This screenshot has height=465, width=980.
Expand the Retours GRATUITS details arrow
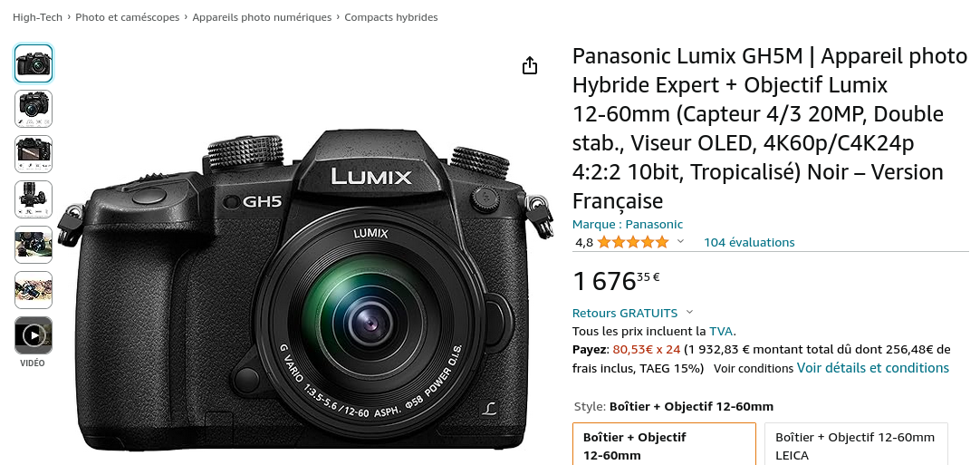(x=689, y=313)
